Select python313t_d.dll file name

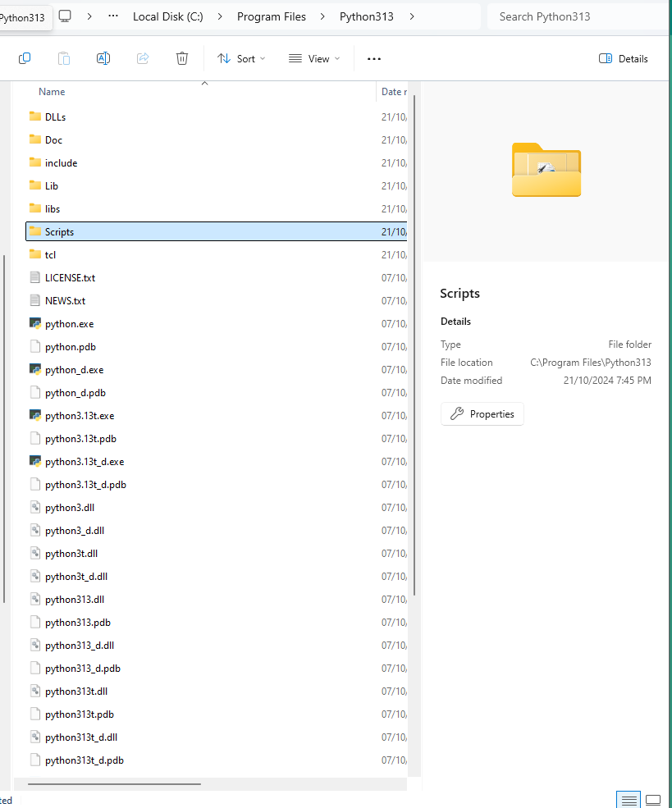(x=81, y=737)
